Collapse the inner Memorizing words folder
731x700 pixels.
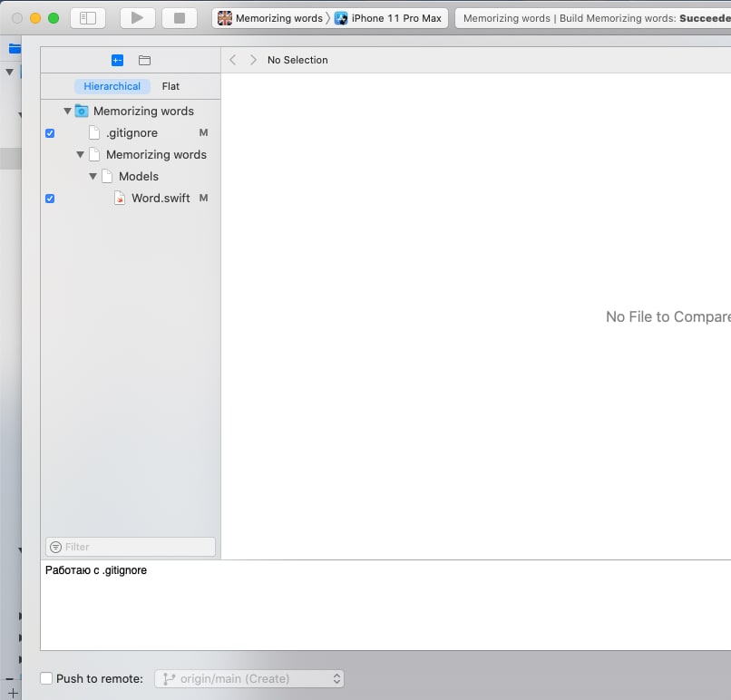(x=80, y=155)
